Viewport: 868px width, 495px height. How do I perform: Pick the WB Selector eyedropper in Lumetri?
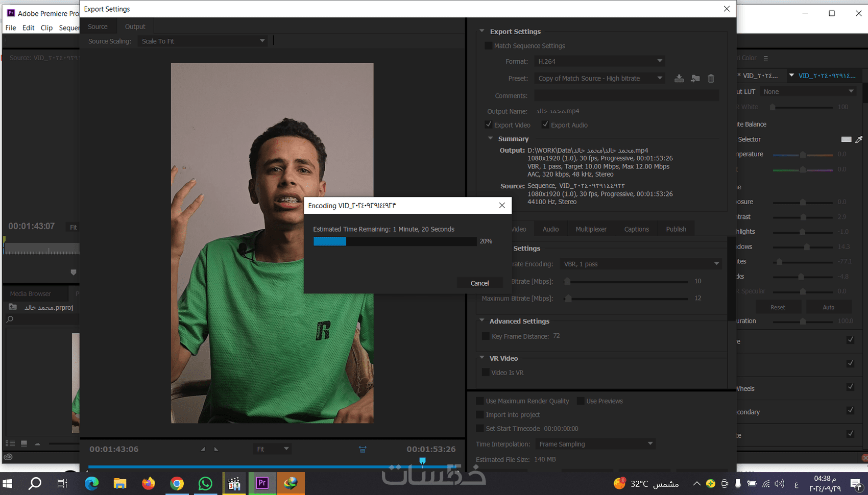[859, 139]
